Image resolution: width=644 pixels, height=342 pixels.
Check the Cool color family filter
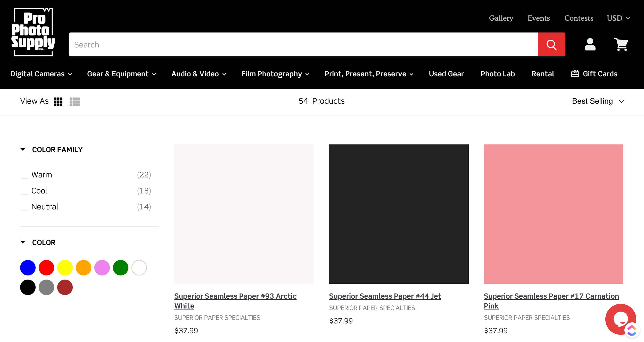click(x=24, y=191)
